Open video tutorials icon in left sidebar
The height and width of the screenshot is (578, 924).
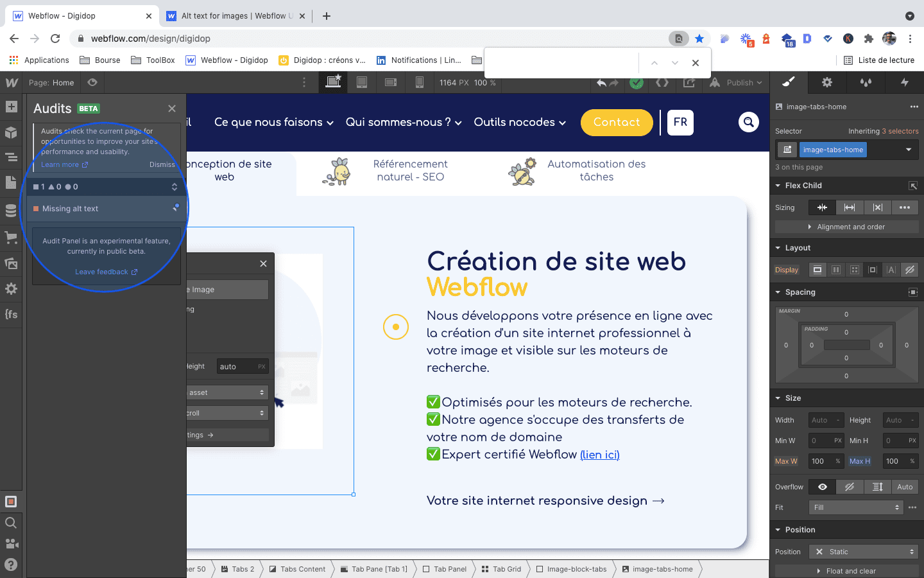coord(11,543)
